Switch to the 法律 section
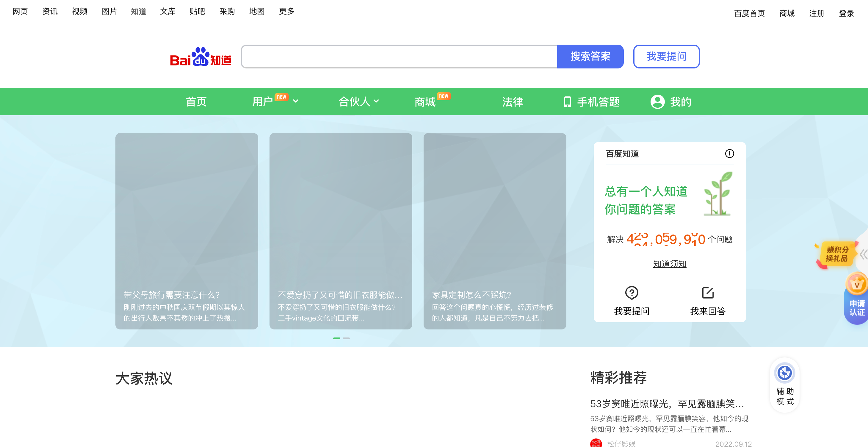Screen dimensions: 868x447 pyautogui.click(x=512, y=101)
